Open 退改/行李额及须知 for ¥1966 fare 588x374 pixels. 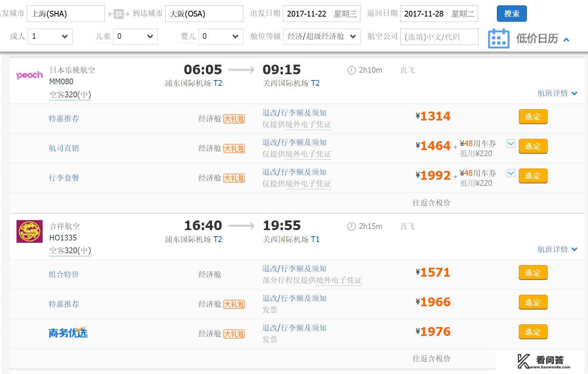(294, 298)
